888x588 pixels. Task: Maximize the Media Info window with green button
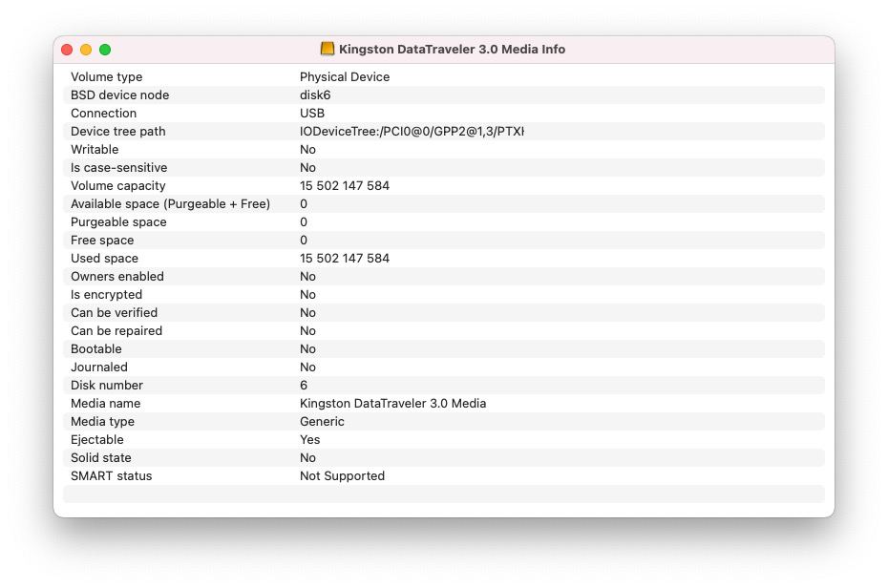coord(105,50)
